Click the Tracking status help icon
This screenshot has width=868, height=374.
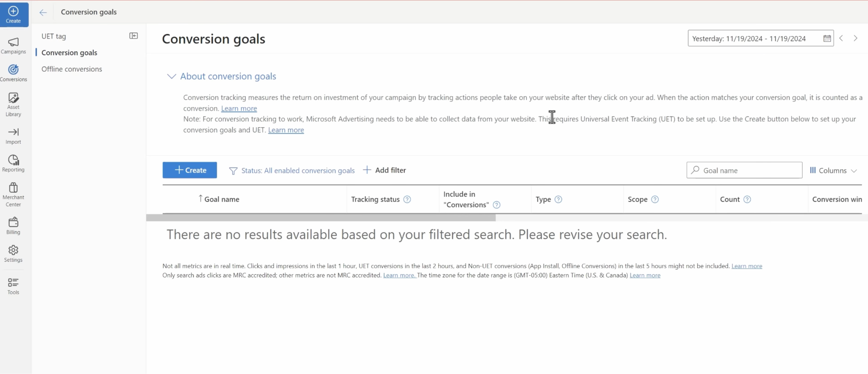(x=407, y=199)
